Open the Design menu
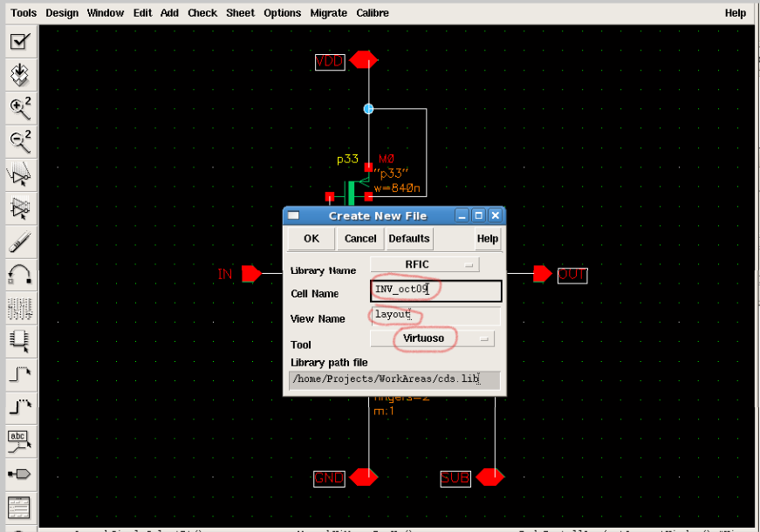Screen dimensions: 760x532 point(62,13)
